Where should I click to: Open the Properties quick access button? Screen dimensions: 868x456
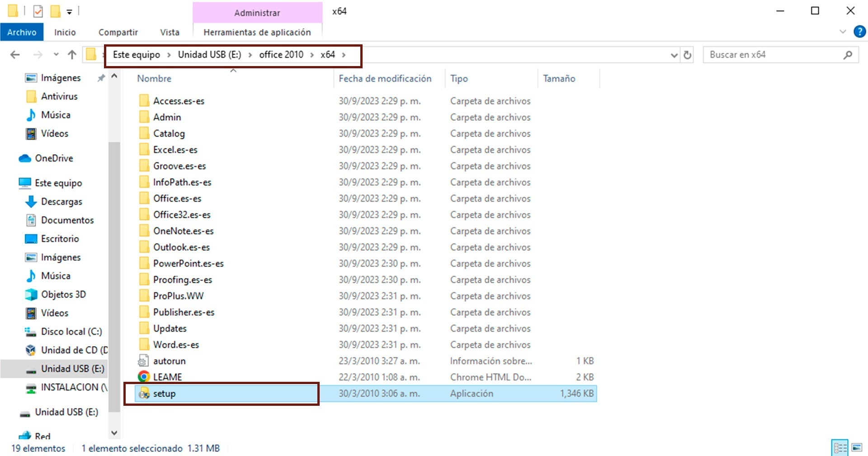pos(38,11)
